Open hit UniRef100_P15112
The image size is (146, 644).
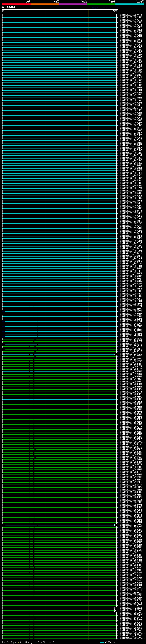tap(131, 608)
